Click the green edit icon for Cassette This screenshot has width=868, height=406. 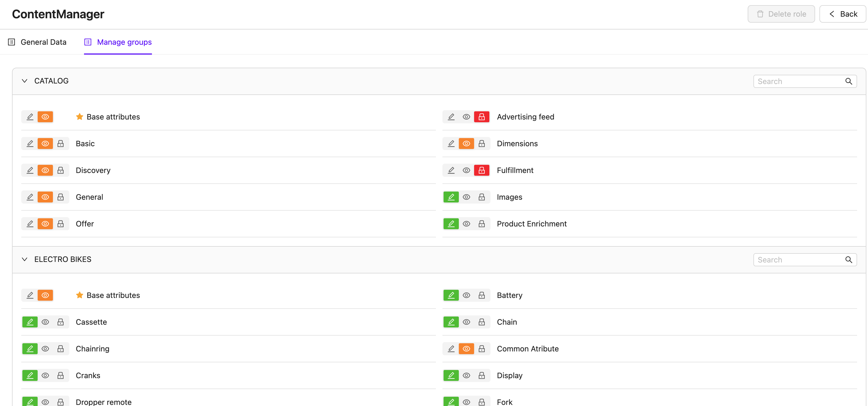click(30, 322)
